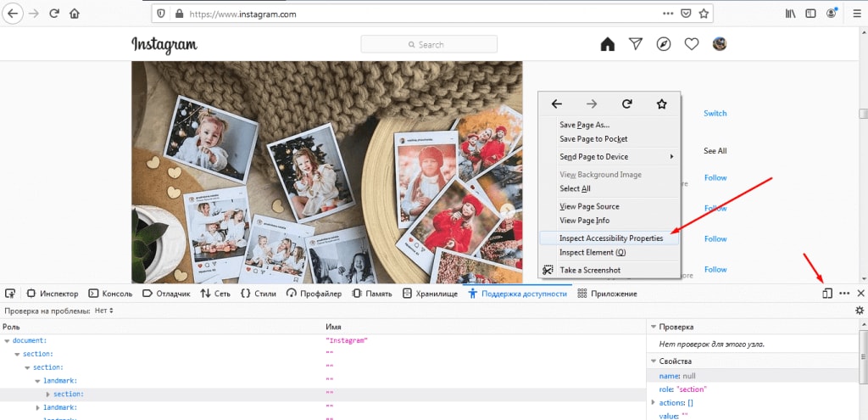Viewport: 868px width, 420px height.
Task: Open the Instagram activity heart icon
Action: pos(692,44)
